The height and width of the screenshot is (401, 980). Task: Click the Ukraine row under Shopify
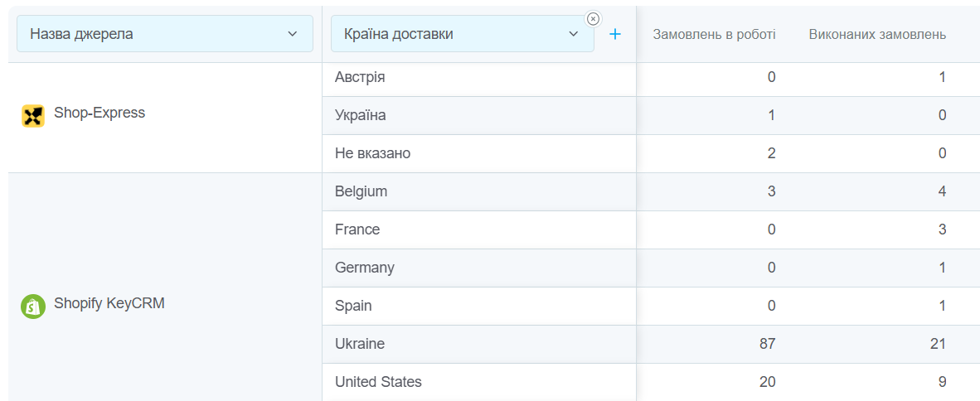360,344
